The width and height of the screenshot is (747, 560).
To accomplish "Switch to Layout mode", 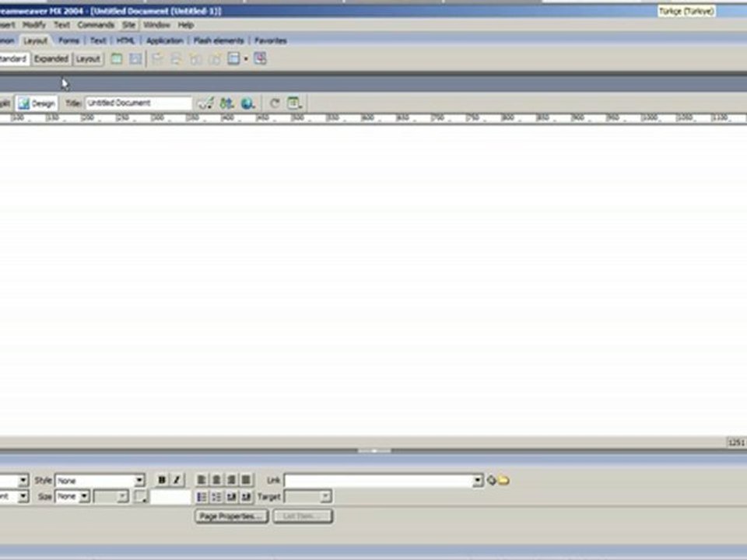I will 88,58.
